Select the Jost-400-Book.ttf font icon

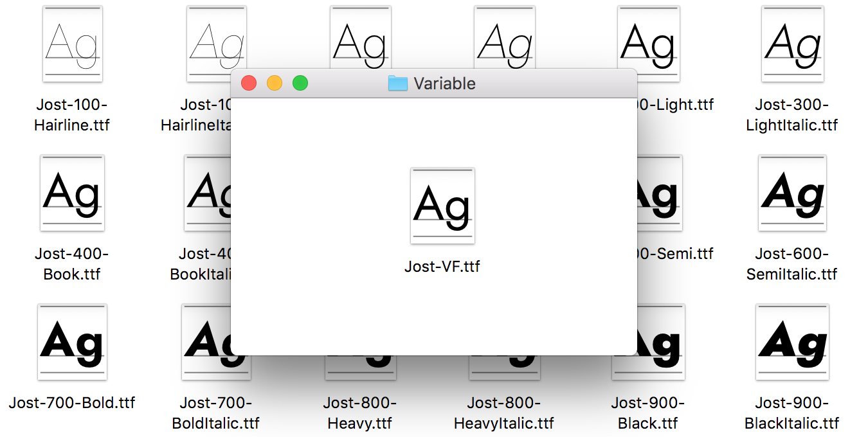tap(72, 193)
